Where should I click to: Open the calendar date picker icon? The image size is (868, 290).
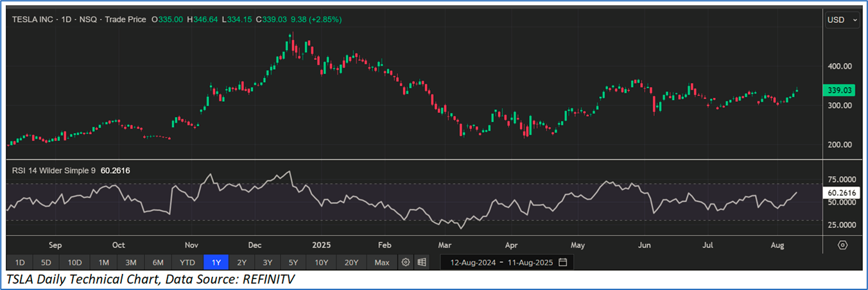563,262
